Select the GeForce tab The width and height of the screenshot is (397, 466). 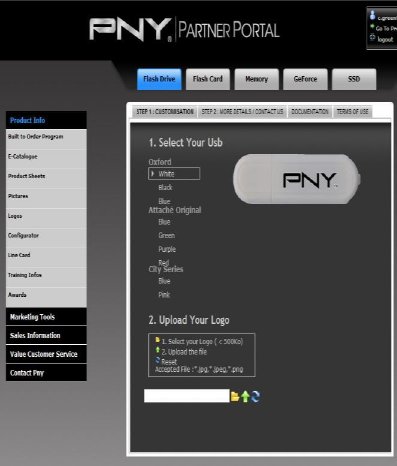pos(305,79)
